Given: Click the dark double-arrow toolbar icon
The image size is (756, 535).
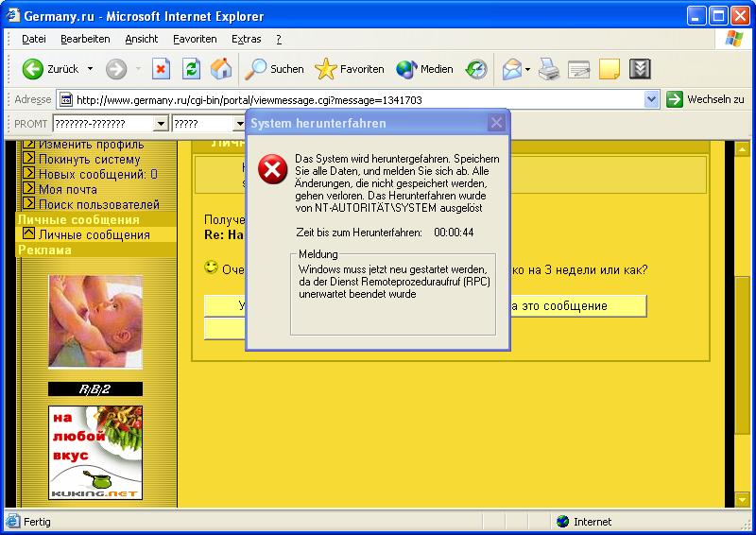Looking at the screenshot, I should tap(641, 69).
